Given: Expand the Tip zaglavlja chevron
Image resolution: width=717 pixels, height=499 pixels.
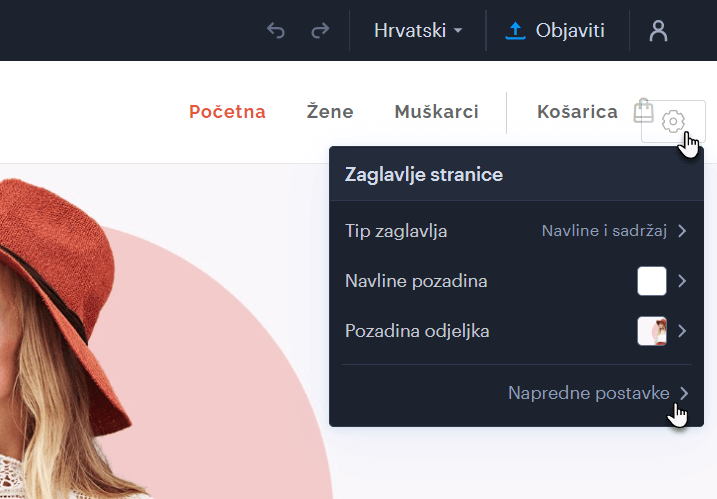Looking at the screenshot, I should [682, 231].
